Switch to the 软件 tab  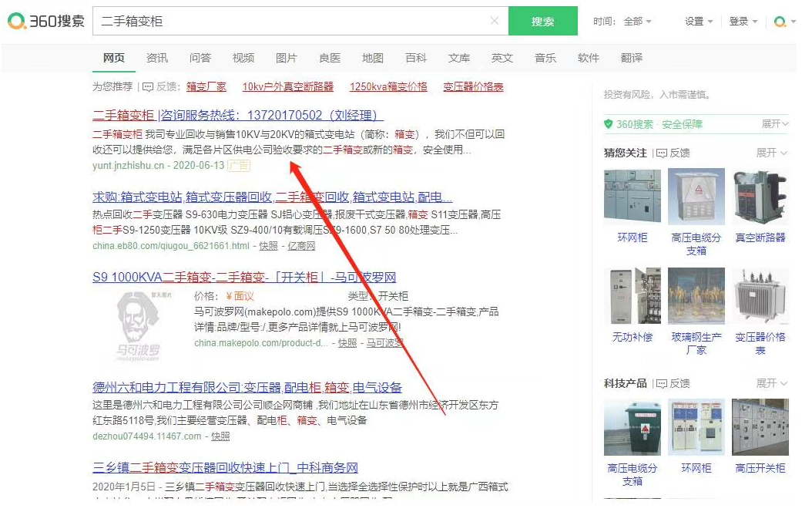pyautogui.click(x=589, y=58)
